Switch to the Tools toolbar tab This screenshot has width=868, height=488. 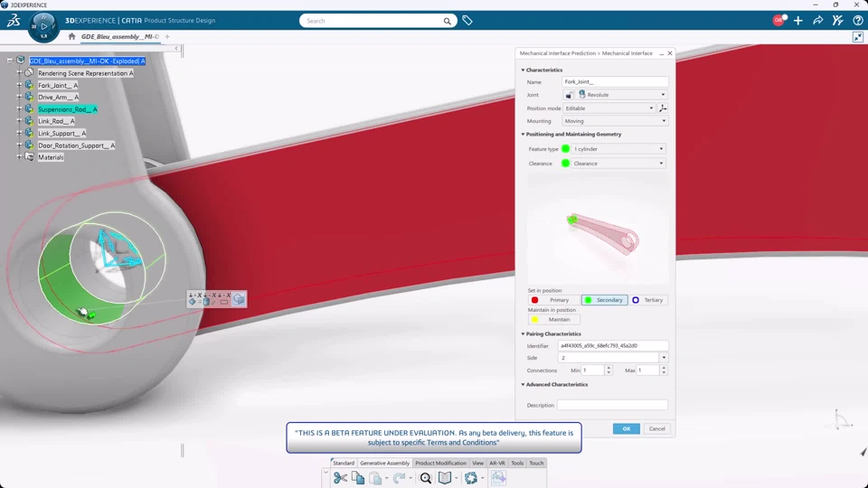click(517, 463)
